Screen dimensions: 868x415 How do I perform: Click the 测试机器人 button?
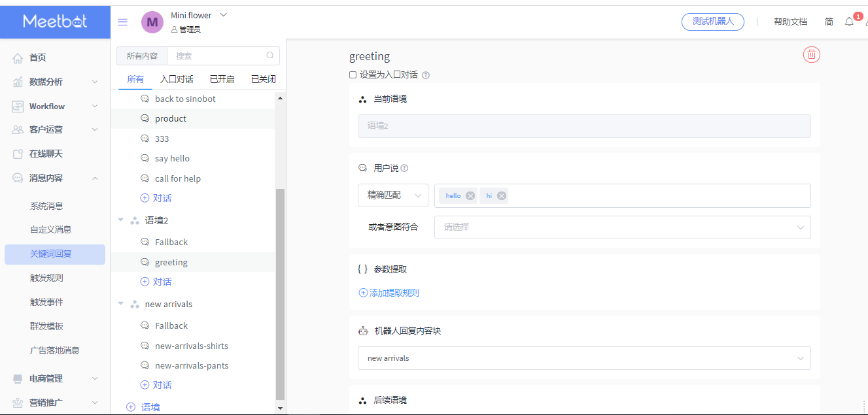713,22
